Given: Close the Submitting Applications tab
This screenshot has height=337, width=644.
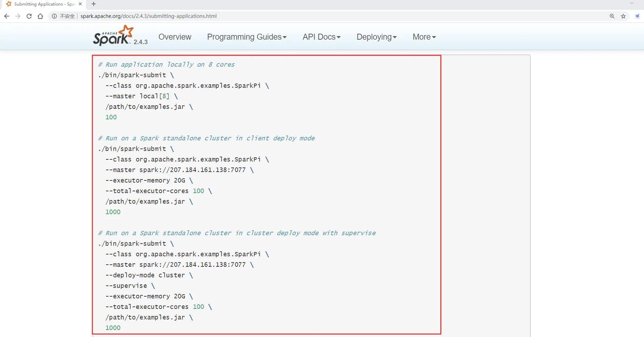Looking at the screenshot, I should tap(80, 4).
